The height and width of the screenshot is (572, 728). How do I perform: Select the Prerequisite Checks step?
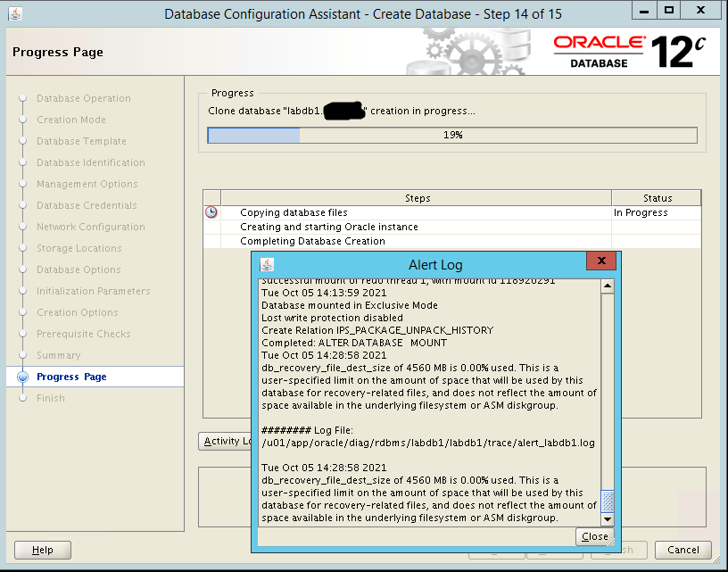84,334
